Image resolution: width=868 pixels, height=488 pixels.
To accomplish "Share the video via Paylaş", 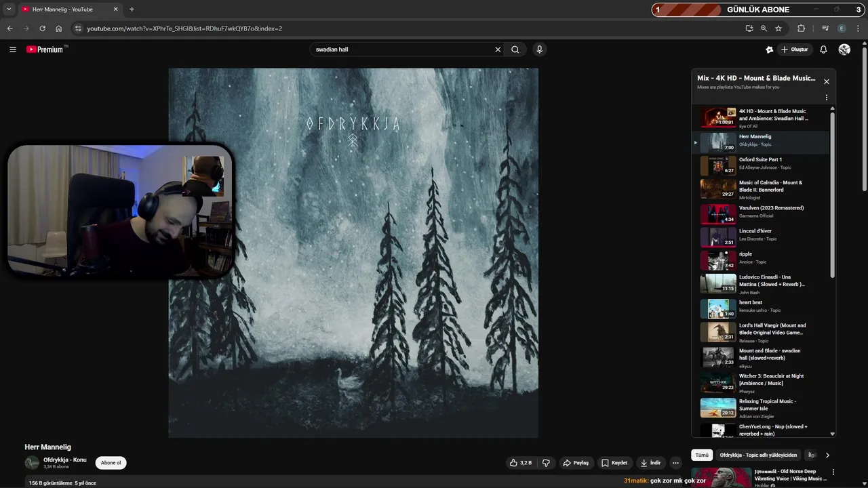I will pos(576,463).
